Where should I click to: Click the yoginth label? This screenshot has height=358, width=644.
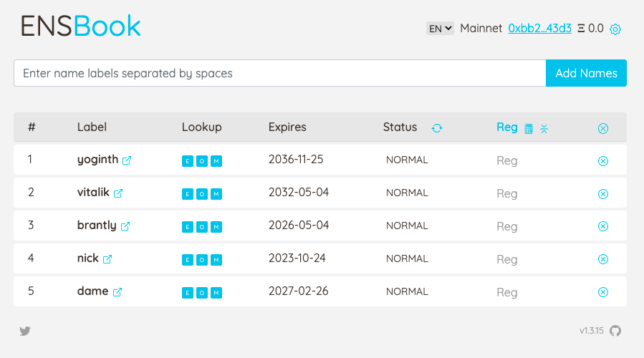(x=97, y=159)
